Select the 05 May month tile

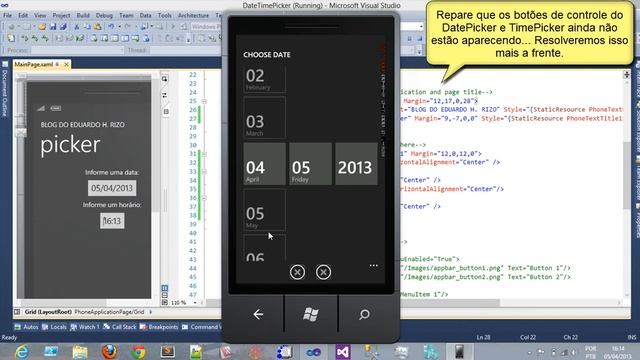coord(264,210)
